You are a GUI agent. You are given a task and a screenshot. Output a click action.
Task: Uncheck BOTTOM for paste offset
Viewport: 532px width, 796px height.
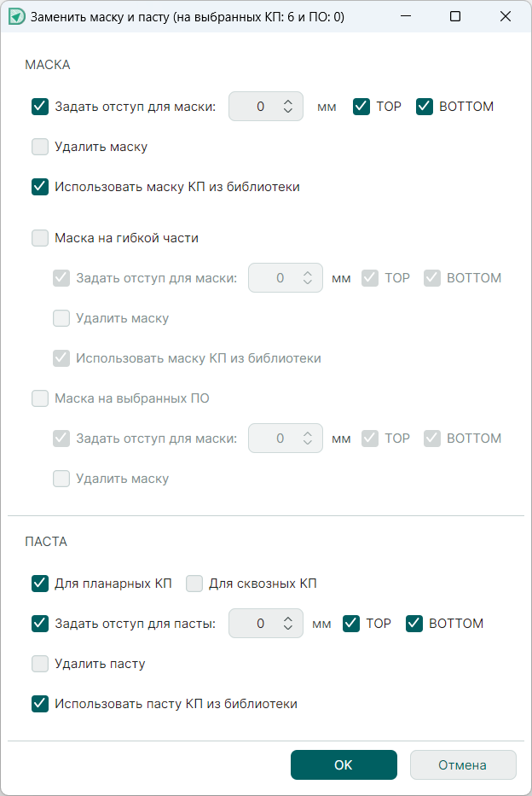click(x=414, y=624)
